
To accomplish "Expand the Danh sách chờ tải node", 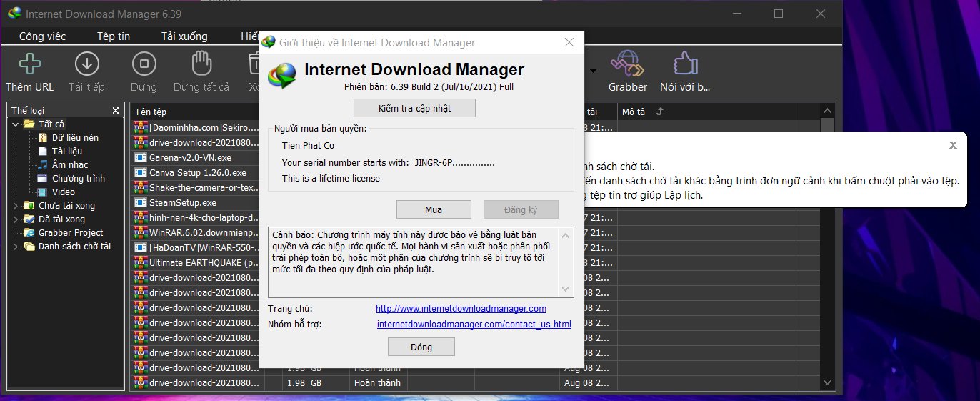I will point(16,247).
